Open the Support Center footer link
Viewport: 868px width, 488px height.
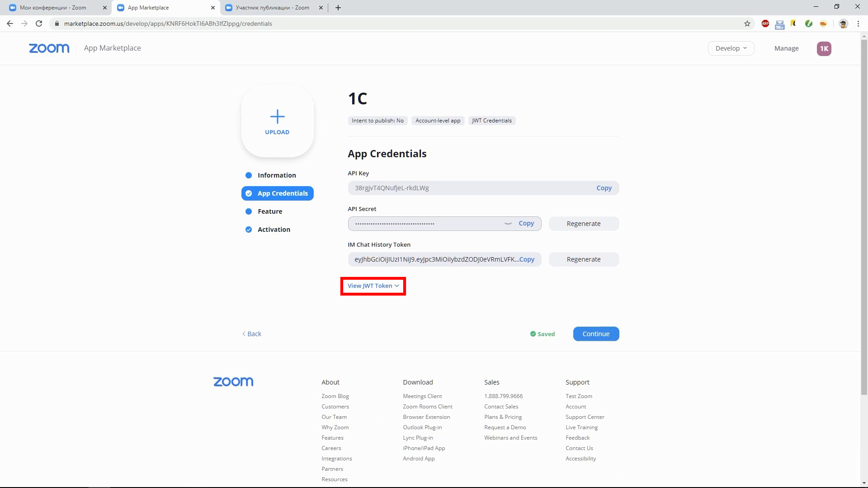click(585, 417)
